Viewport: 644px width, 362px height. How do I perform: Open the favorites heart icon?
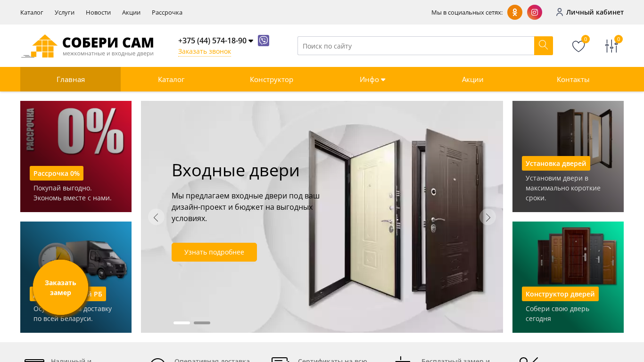[x=578, y=46]
